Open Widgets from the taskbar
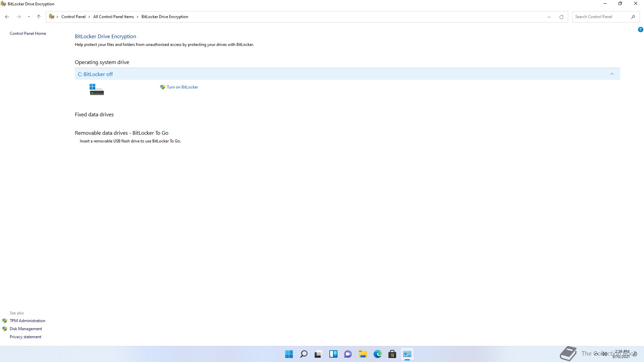The width and height of the screenshot is (644, 362). click(333, 354)
